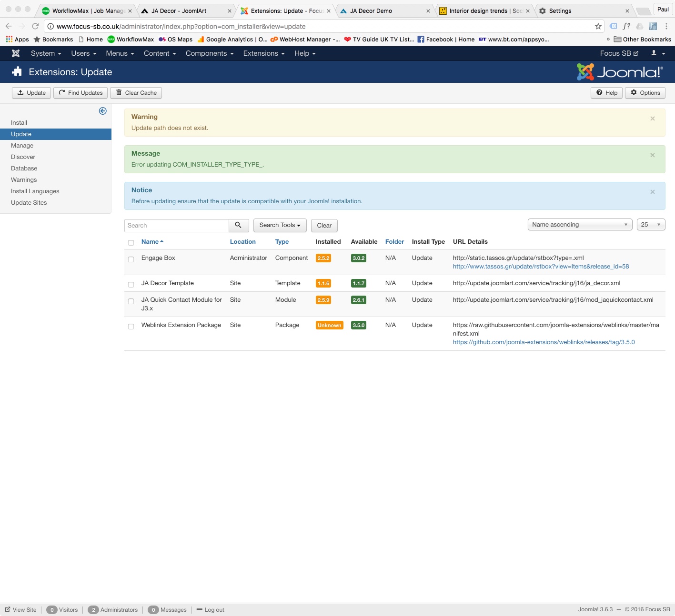Click the Clear Cache button

(x=136, y=93)
